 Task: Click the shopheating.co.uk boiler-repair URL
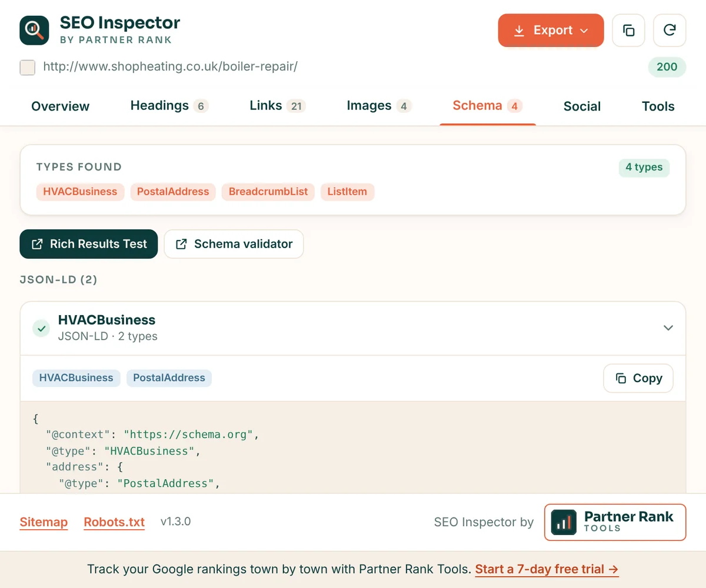[x=171, y=66]
